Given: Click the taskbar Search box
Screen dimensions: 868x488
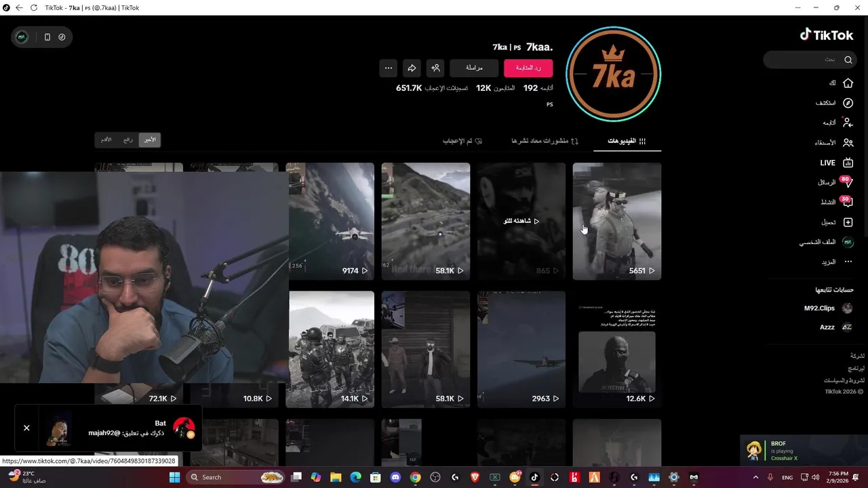Looking at the screenshot, I should pos(235,477).
